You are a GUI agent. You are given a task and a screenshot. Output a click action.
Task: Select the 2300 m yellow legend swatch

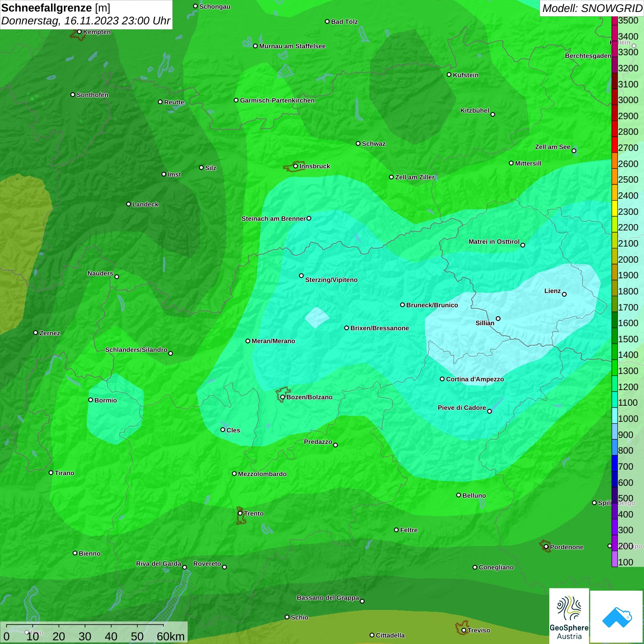point(615,208)
